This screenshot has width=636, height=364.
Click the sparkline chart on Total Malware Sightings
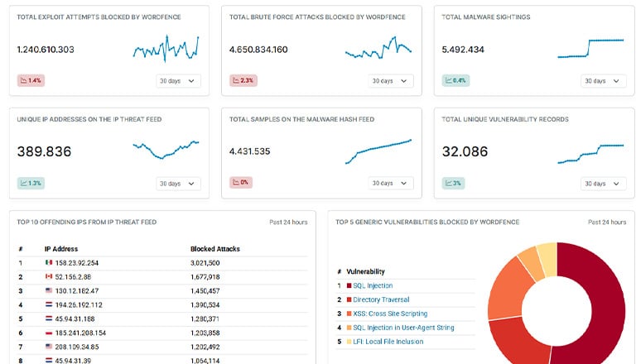click(x=590, y=48)
